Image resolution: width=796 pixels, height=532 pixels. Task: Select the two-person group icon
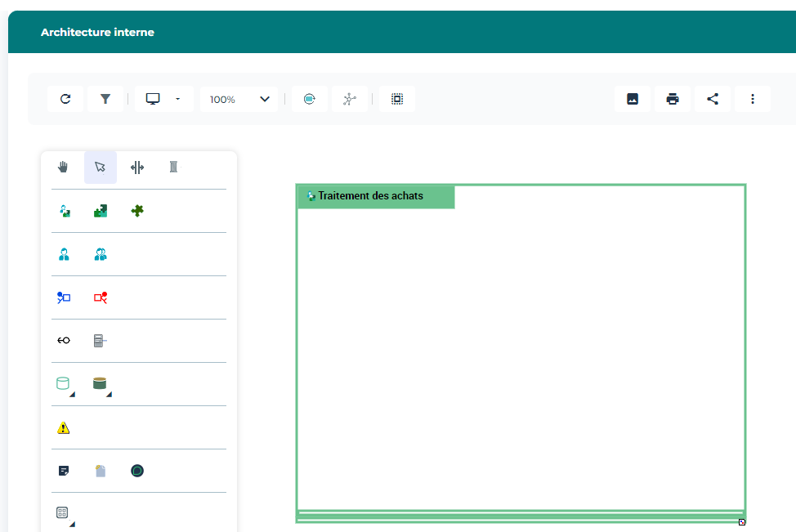click(x=101, y=254)
